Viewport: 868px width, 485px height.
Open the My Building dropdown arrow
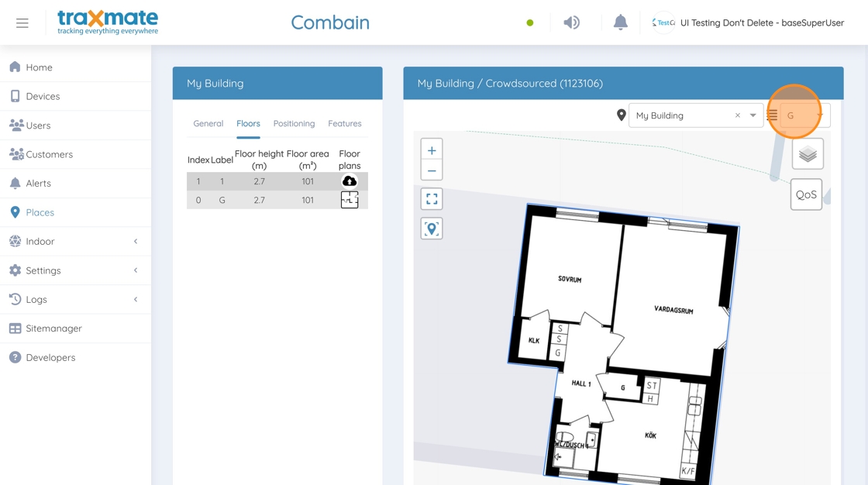pos(753,115)
